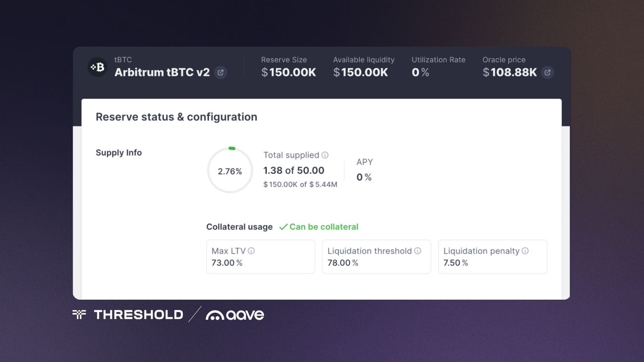Screen dimensions: 644x362
Task: Click the Threshold logo mark
Action: [79, 315]
